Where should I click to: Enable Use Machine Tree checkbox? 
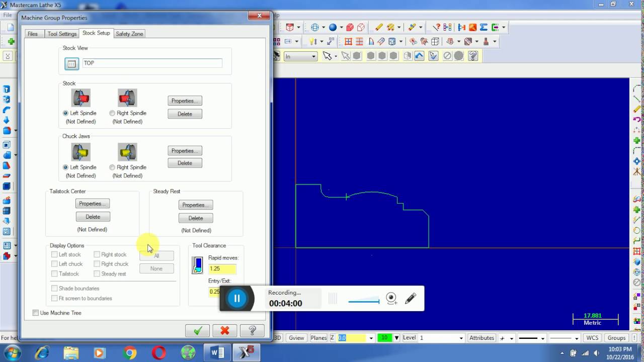tap(35, 313)
